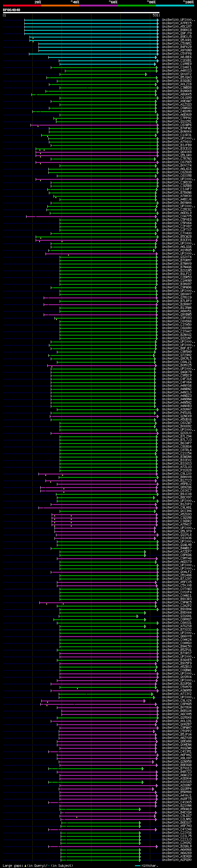Open hit UniRef100_B9EXJ5
The height and width of the screenshot is (868, 197).
(177, 37)
